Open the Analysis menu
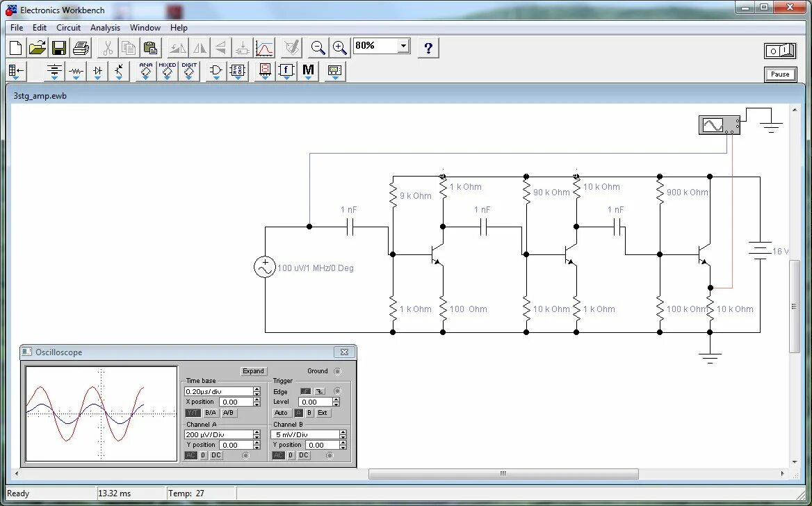 pyautogui.click(x=105, y=28)
